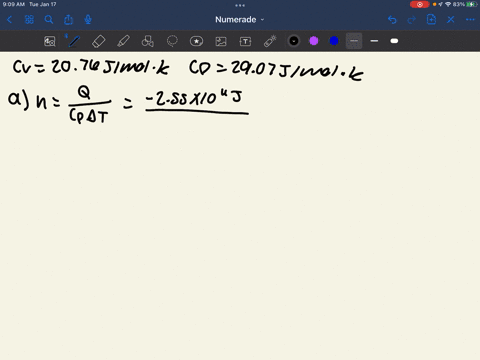
Task: Choose the black pen color
Action: pos(294,41)
